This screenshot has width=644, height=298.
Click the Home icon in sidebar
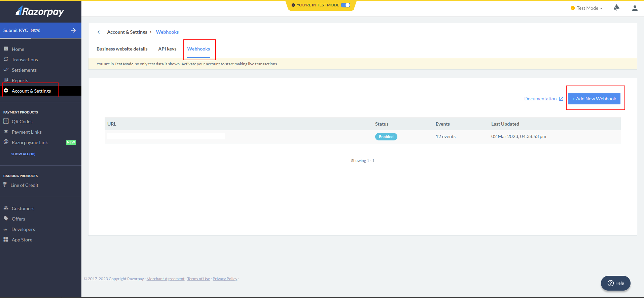point(6,49)
